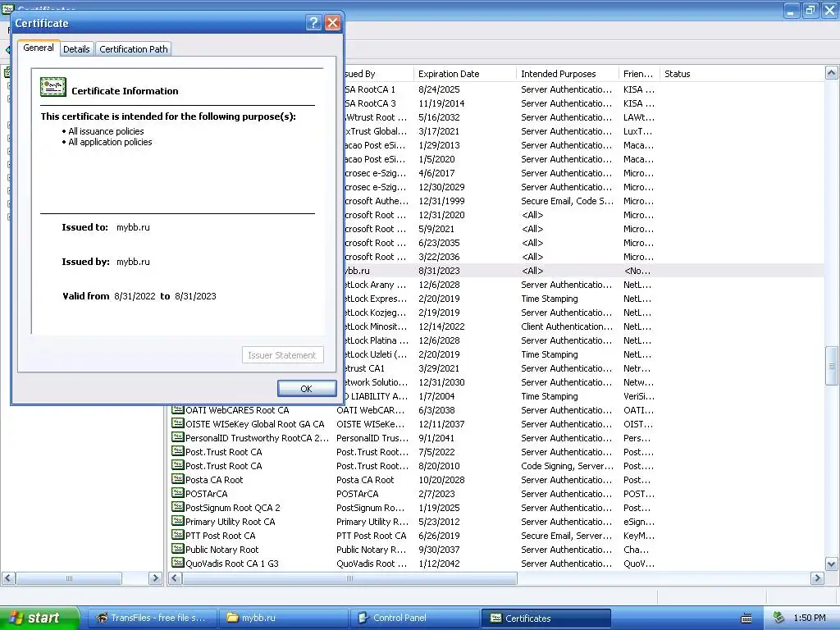840x630 pixels.
Task: Switch to TransFiles taskbar window
Action: 152,619
